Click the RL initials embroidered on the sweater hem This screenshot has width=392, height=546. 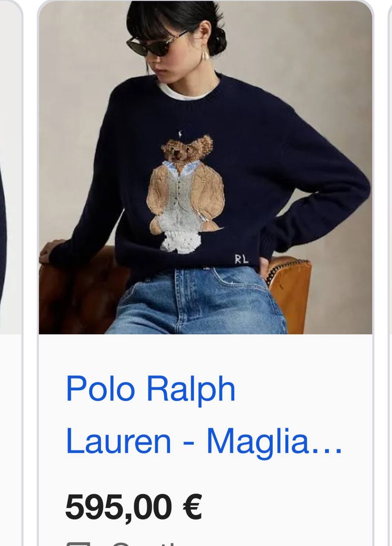point(241,258)
